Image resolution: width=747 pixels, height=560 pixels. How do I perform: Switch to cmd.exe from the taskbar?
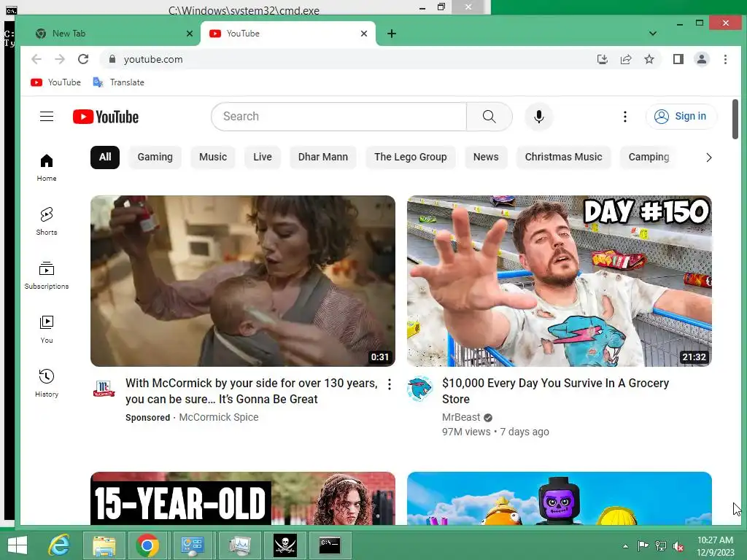(330, 545)
